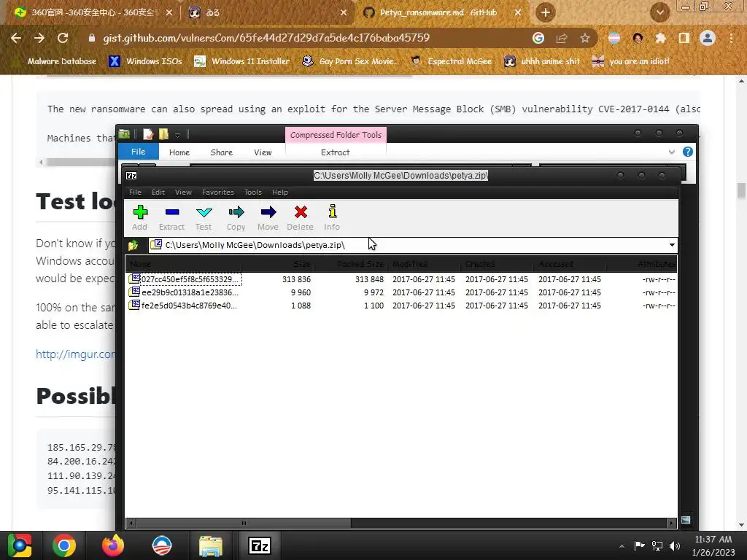Open the Help menu in 7-Zip
747x560 pixels.
(280, 192)
